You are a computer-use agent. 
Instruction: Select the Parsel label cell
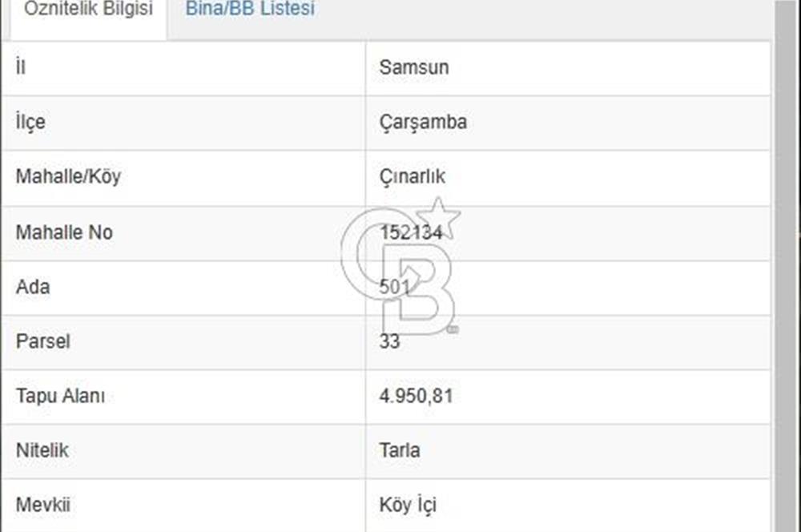[183, 342]
